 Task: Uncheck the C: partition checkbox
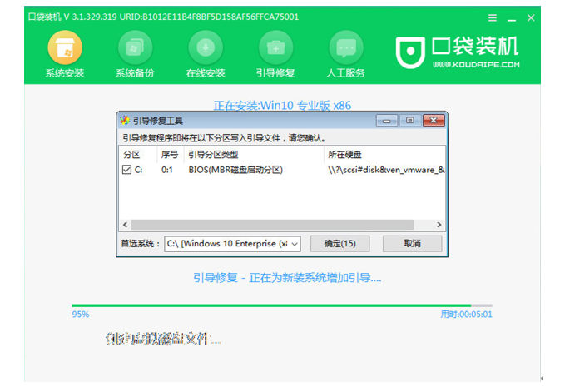coord(126,170)
